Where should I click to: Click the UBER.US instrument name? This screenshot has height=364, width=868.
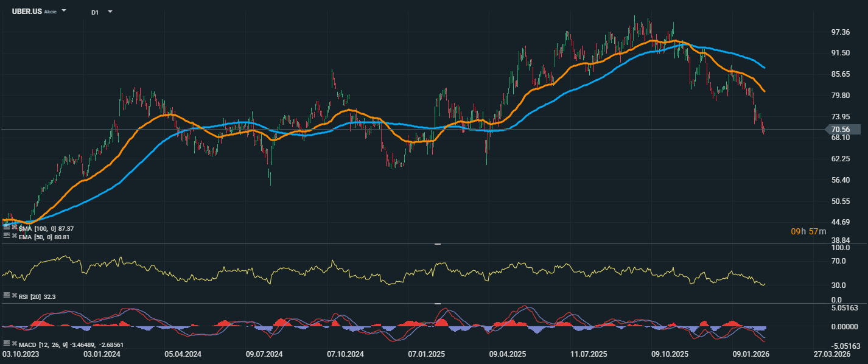point(27,12)
